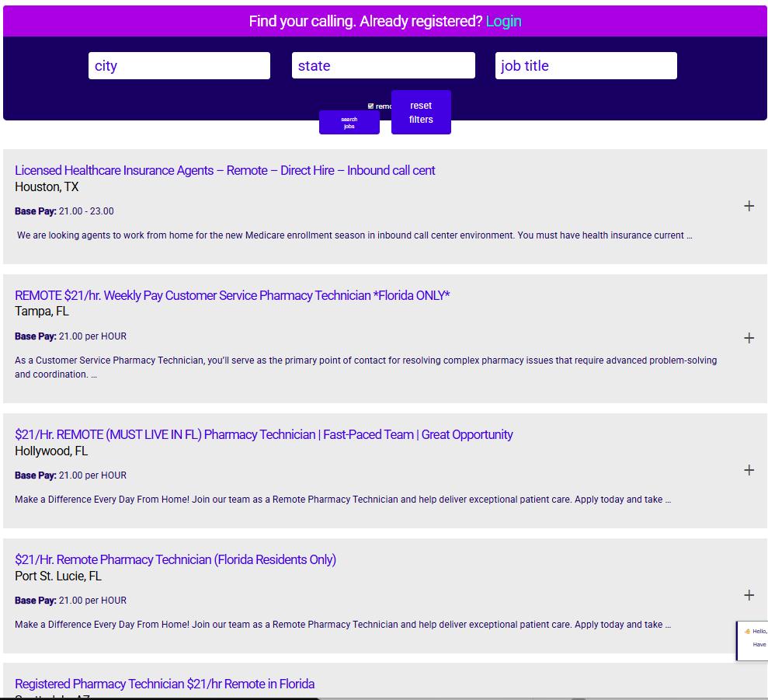Click the "We are looking agents" description text

[x=355, y=235]
